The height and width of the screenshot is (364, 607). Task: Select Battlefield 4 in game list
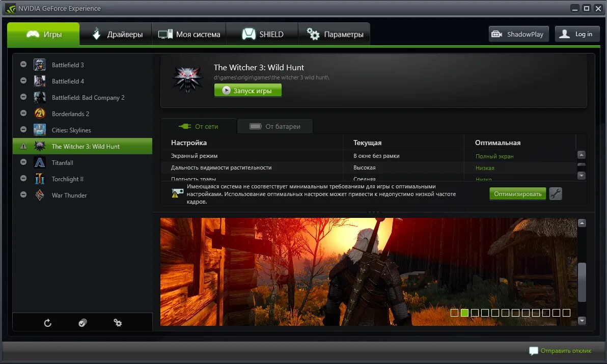click(82, 81)
